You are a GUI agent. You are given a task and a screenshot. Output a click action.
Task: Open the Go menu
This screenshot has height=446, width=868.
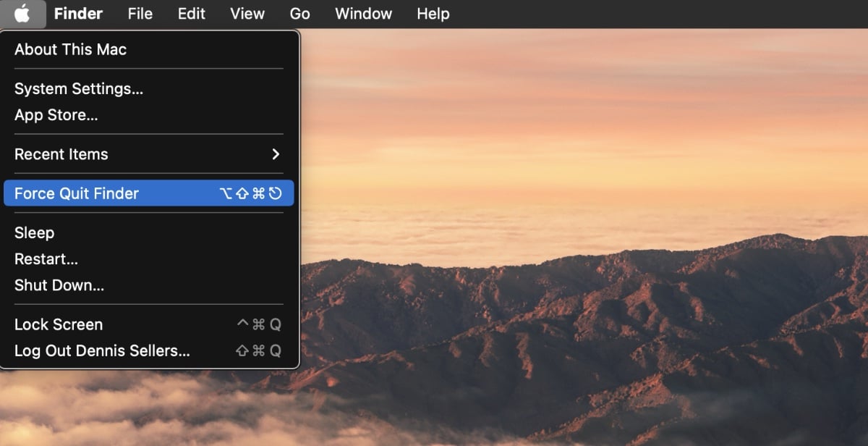(x=299, y=14)
